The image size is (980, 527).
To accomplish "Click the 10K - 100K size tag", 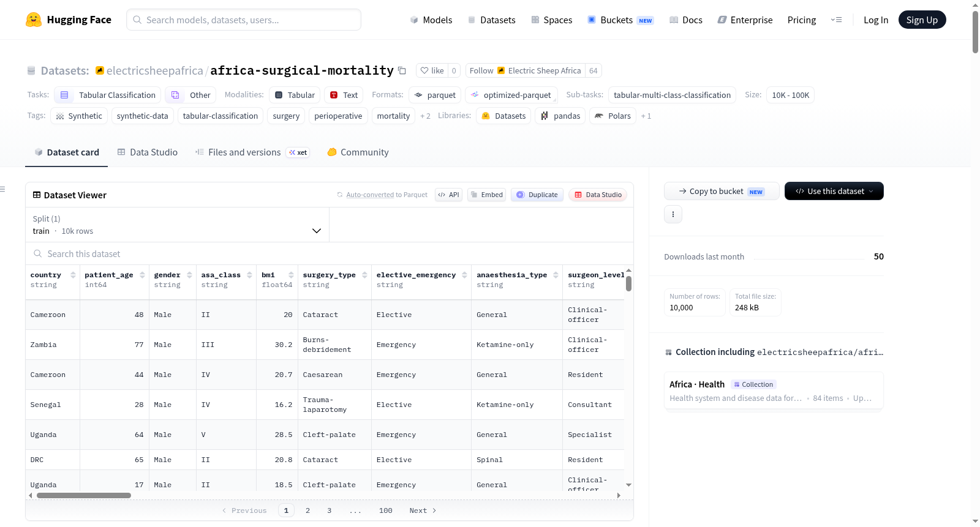I will [x=791, y=95].
